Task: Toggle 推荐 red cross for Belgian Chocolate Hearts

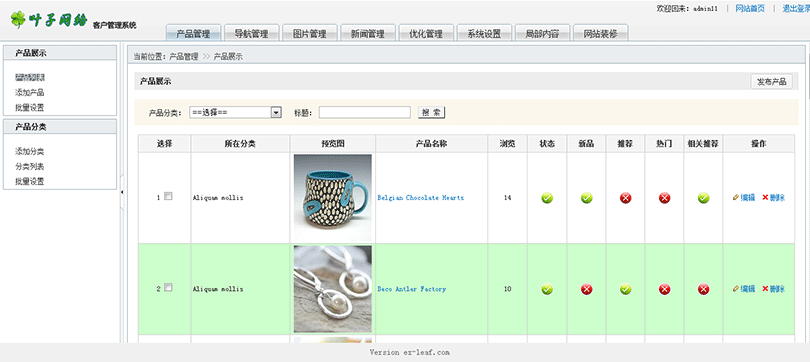Action: (626, 198)
